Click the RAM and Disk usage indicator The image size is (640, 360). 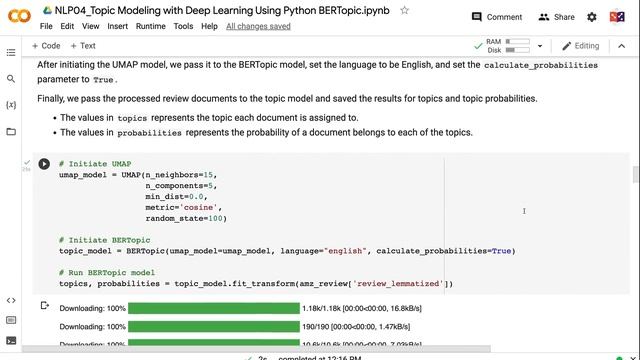[508, 46]
